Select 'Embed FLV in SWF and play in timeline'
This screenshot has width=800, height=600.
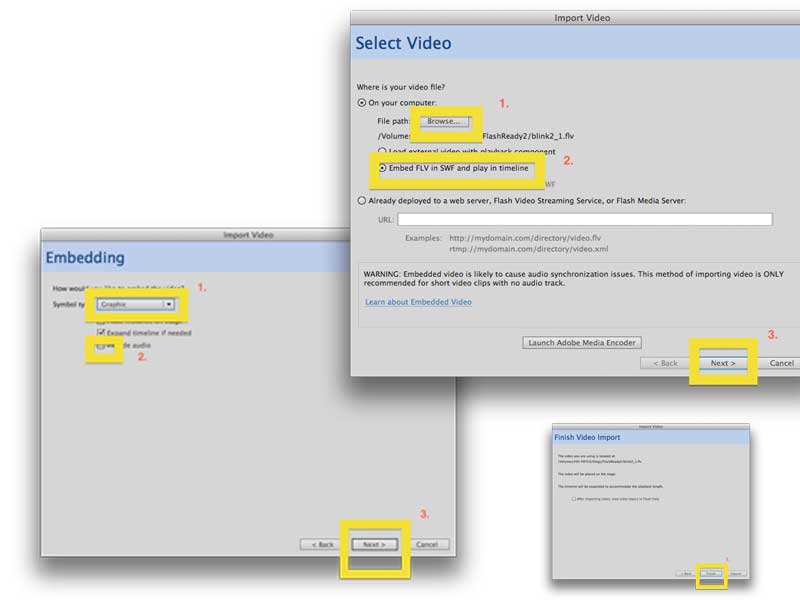(382, 168)
